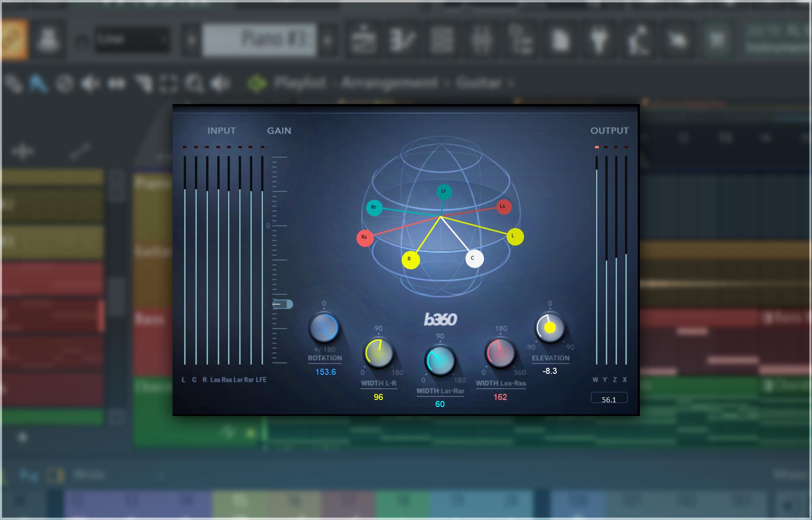Click the WIDTH Lsr-Rsr label
The width and height of the screenshot is (812, 520).
pyautogui.click(x=440, y=391)
